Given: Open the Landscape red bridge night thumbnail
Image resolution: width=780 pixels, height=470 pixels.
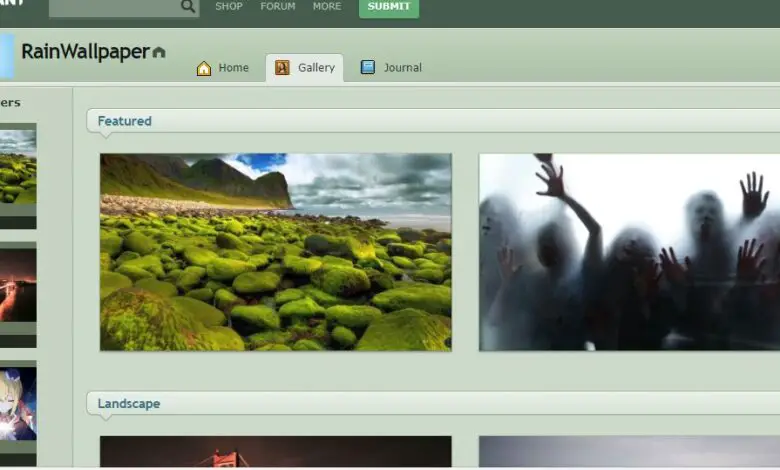Looking at the screenshot, I should coord(276,452).
